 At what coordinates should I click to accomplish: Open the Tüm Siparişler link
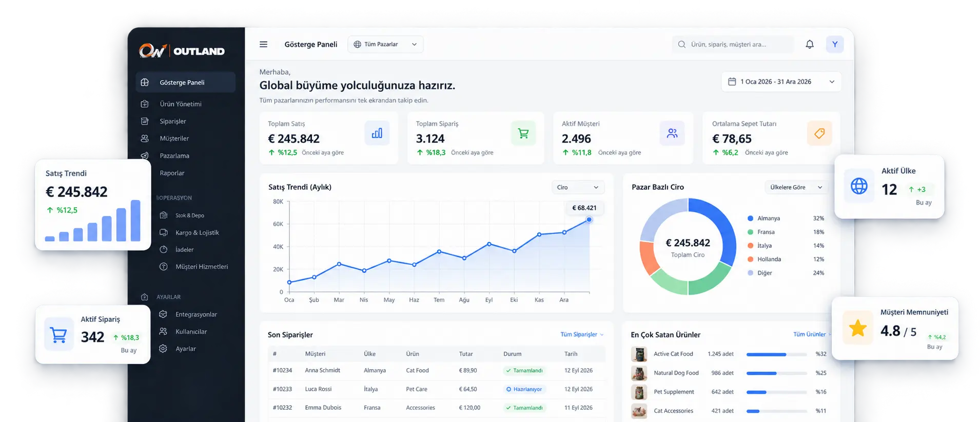click(x=581, y=334)
